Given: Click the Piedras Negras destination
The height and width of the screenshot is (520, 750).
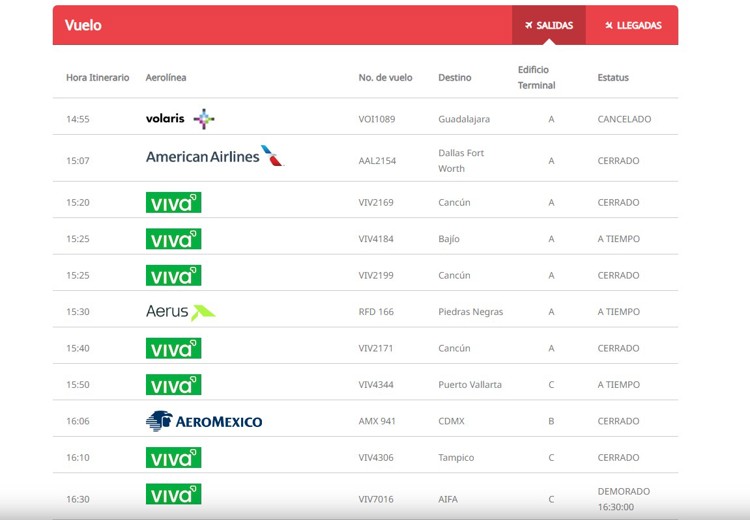Looking at the screenshot, I should (x=470, y=312).
